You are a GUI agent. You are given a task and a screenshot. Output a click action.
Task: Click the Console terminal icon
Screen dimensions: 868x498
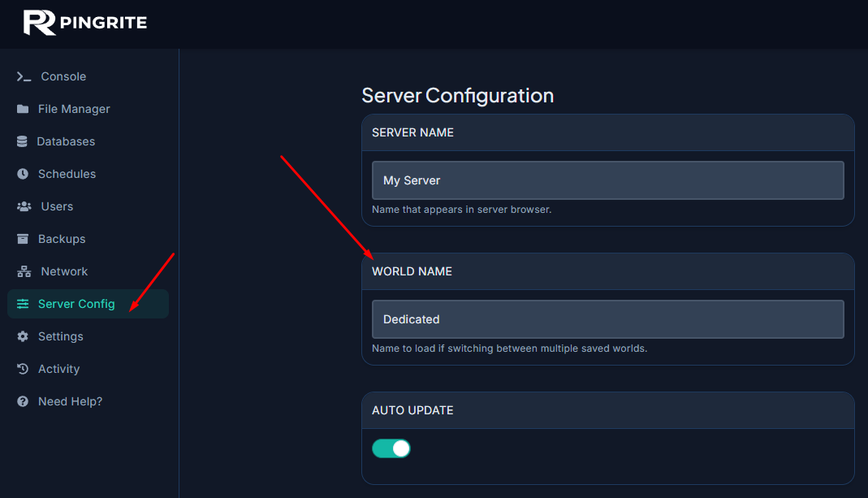click(22, 76)
